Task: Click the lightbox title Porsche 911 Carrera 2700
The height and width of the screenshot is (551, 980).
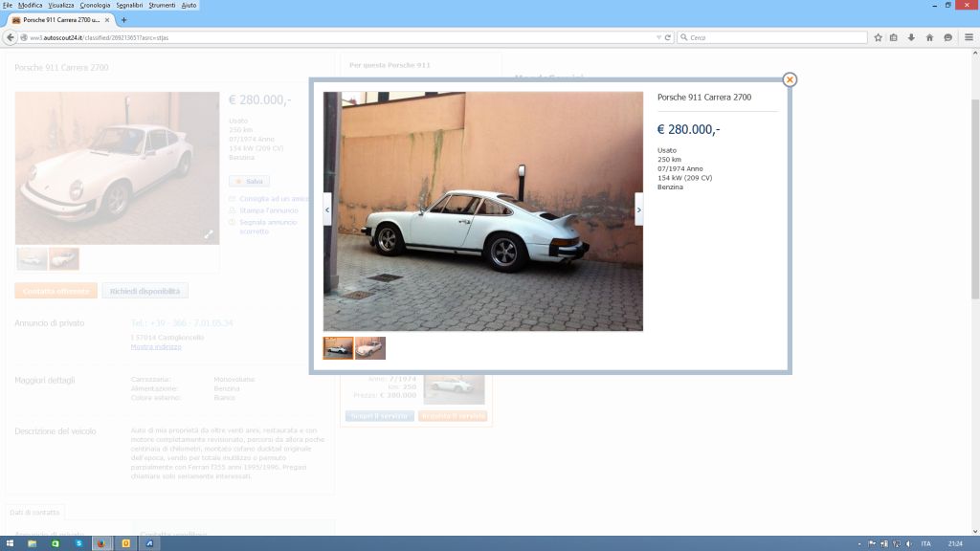Action: (703, 97)
